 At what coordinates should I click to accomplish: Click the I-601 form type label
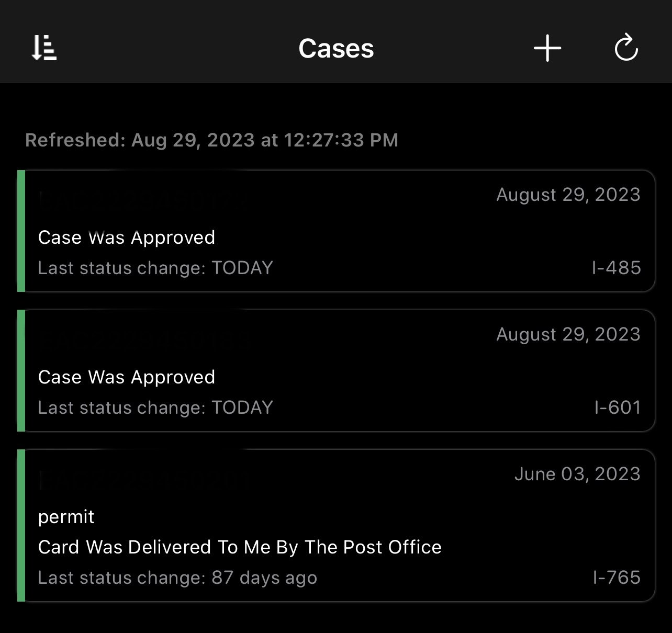(618, 408)
